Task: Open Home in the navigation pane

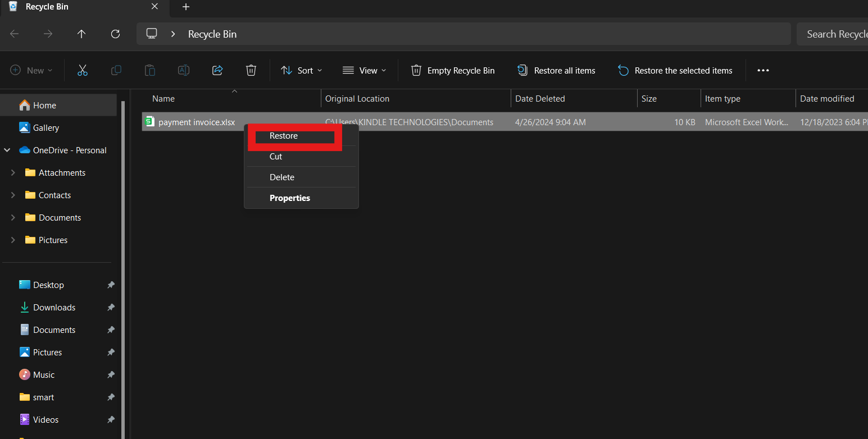Action: coord(58,106)
